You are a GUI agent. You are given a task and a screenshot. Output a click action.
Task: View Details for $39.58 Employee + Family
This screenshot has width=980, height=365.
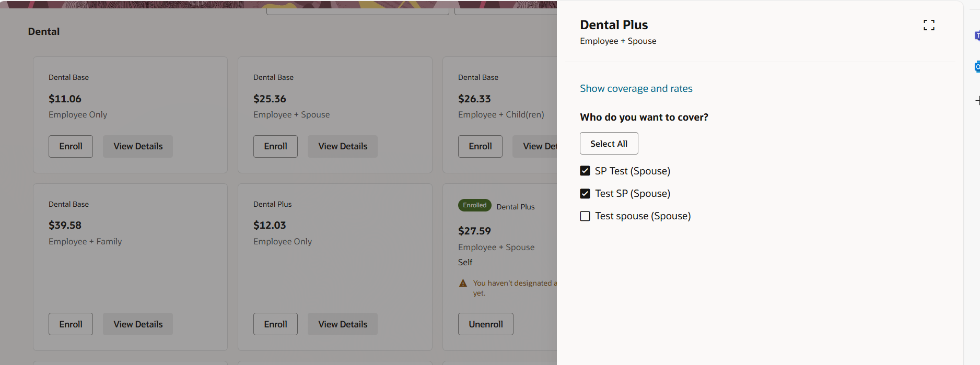[138, 324]
